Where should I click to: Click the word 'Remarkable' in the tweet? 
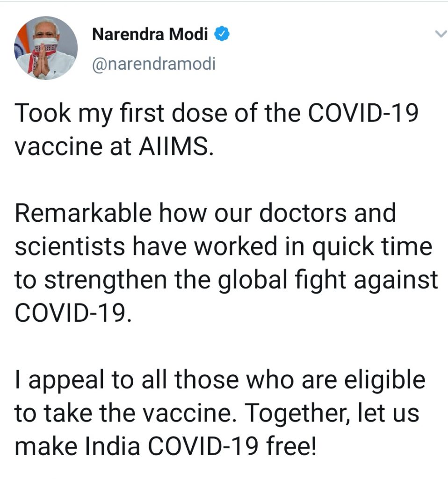tap(83, 213)
